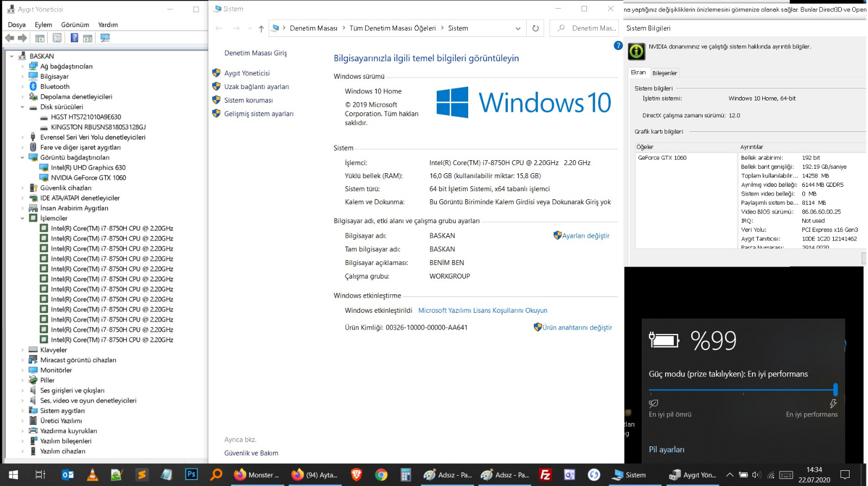The width and height of the screenshot is (868, 486).
Task: Open VLC media player from the taskbar
Action: (92, 475)
